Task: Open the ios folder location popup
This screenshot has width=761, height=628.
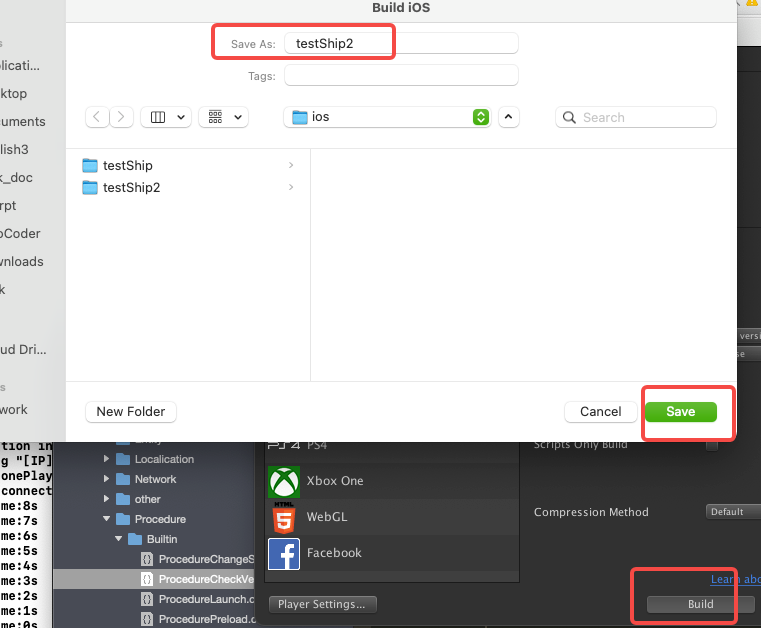Action: pos(387,117)
